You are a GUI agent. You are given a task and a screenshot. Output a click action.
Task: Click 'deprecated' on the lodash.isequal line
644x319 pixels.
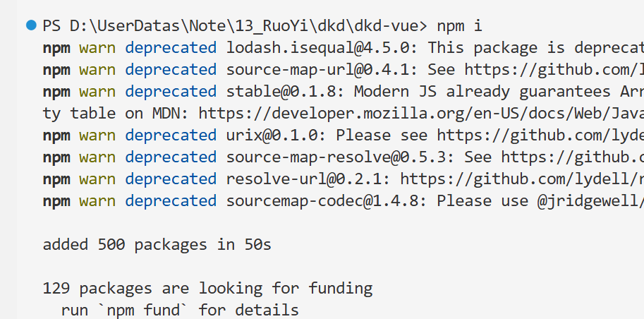click(171, 48)
